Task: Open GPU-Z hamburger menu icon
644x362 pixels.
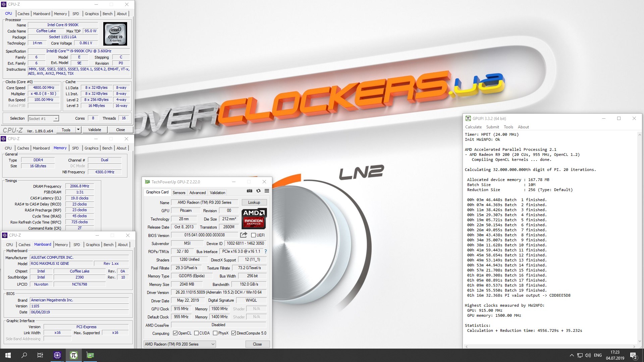Action: [x=267, y=191]
